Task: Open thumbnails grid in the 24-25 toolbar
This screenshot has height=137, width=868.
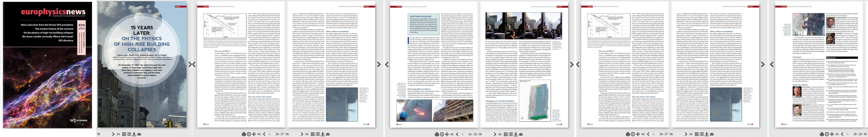Action: click(506, 134)
